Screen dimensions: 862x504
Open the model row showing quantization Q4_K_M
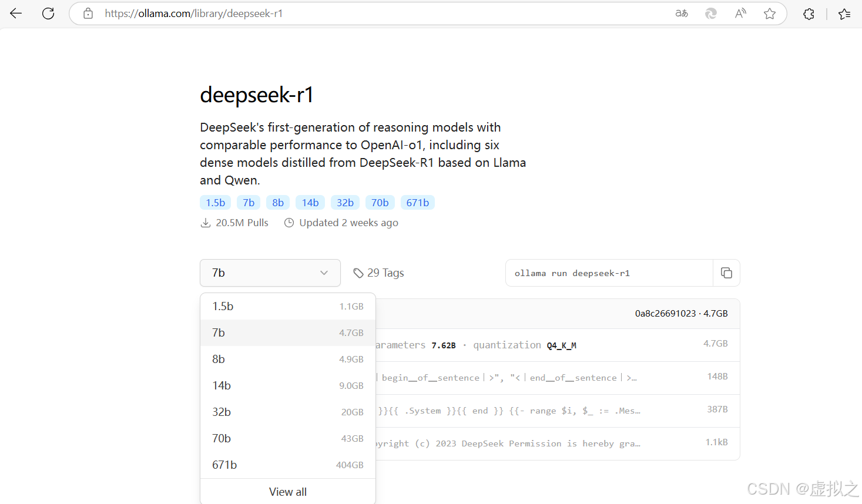click(x=557, y=345)
